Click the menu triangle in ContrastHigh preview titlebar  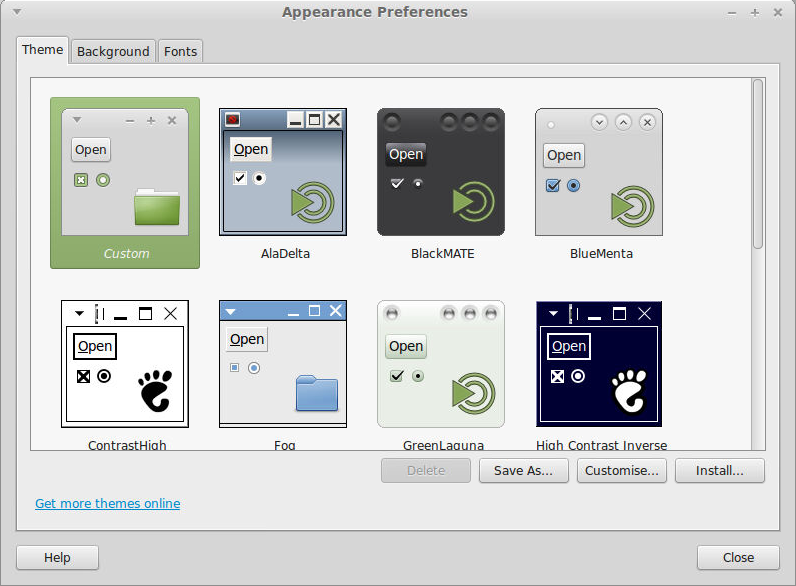click(x=79, y=313)
